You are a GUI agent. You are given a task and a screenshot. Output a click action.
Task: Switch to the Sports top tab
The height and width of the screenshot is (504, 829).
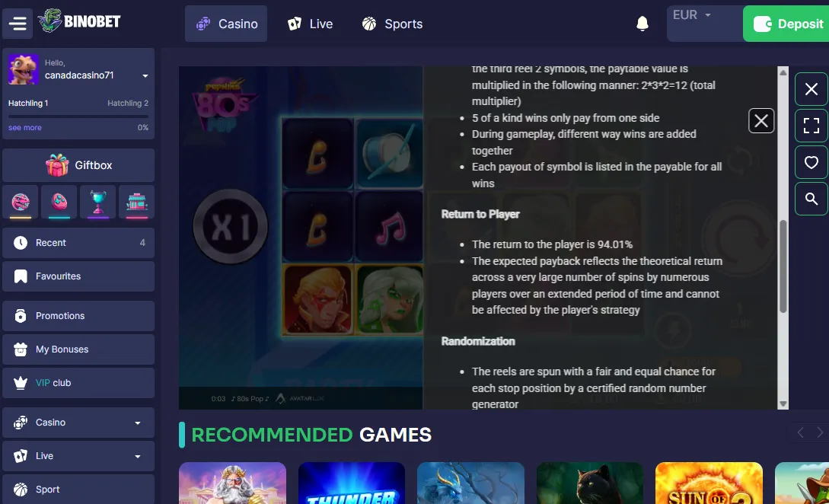click(x=392, y=24)
